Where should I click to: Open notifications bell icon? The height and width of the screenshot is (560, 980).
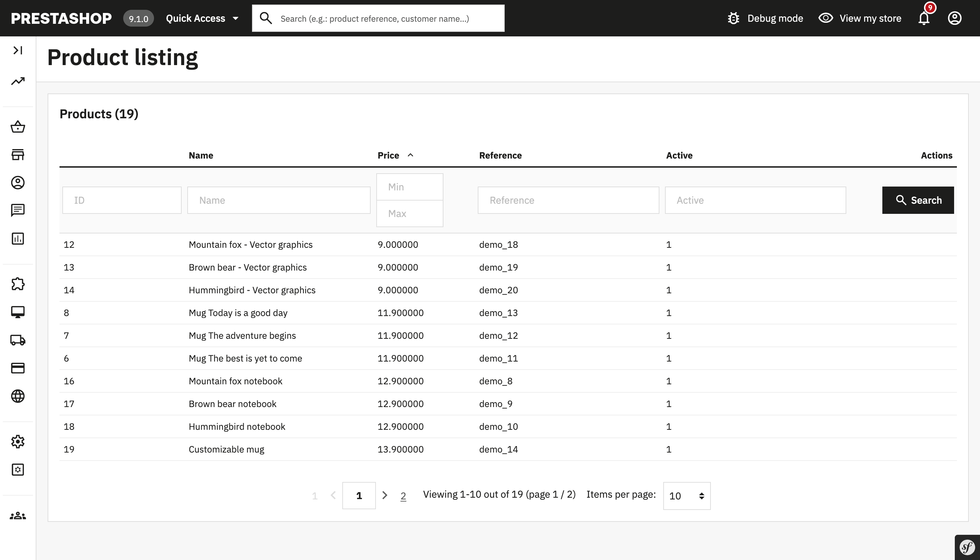924,18
